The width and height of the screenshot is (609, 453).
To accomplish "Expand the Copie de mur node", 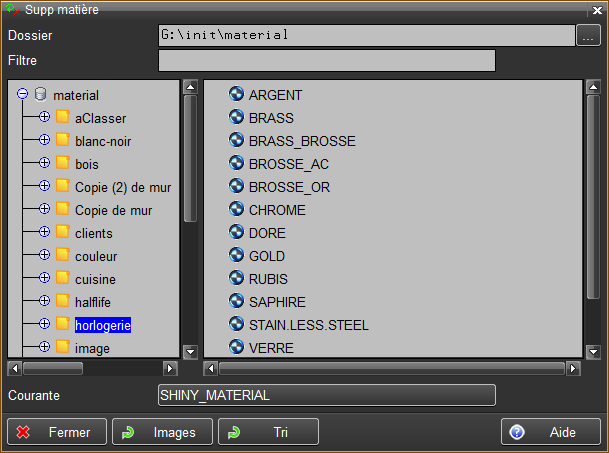I will tap(45, 209).
